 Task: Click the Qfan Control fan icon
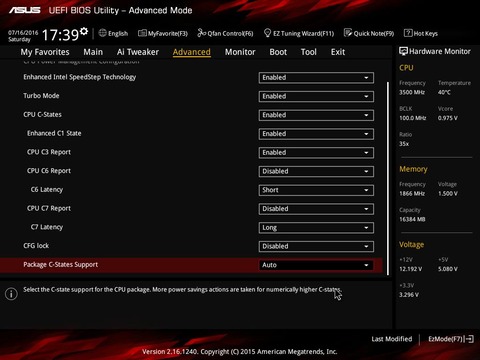coord(201,33)
